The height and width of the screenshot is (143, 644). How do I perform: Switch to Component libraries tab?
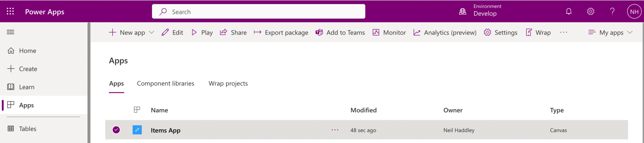tap(166, 84)
